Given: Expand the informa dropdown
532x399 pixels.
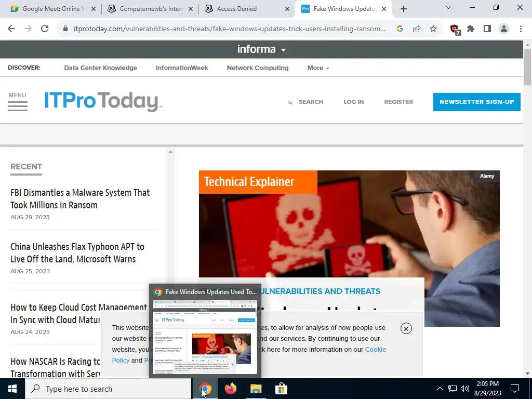Looking at the screenshot, I should tap(261, 49).
